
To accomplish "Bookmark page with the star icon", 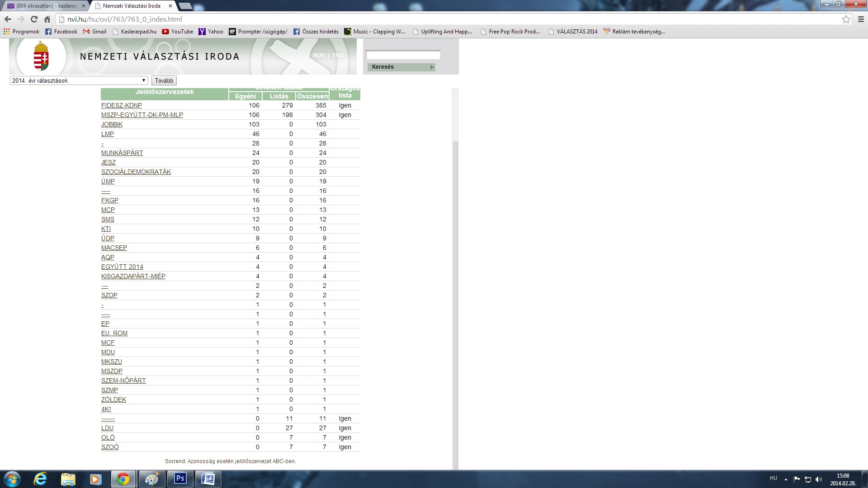I will (x=846, y=19).
